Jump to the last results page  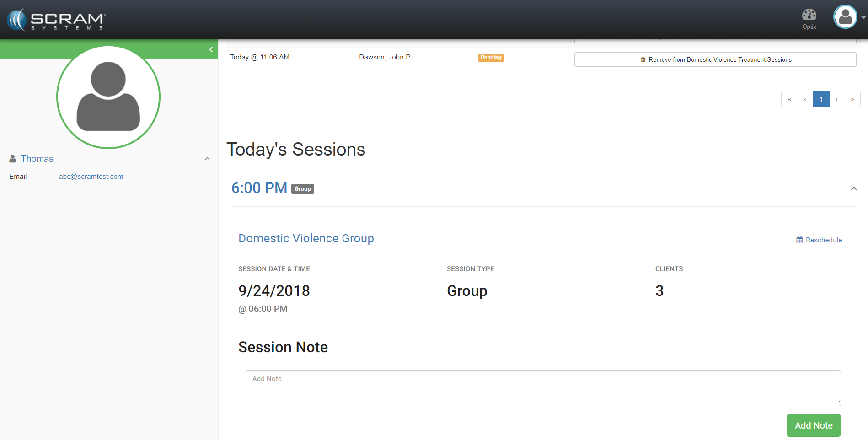(x=852, y=99)
